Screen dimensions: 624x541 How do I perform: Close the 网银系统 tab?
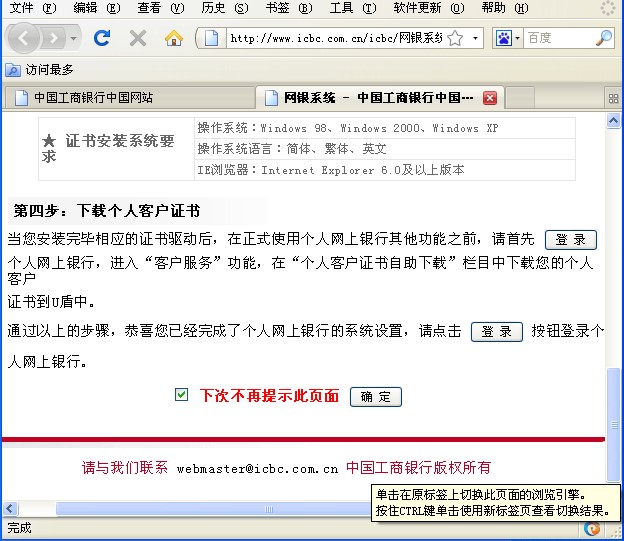490,98
